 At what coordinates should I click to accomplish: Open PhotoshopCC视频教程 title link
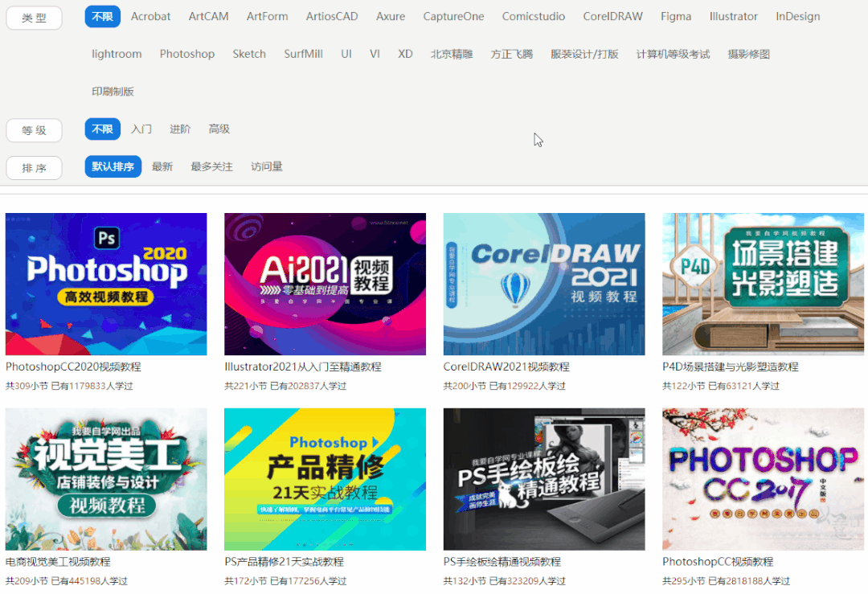tap(718, 561)
